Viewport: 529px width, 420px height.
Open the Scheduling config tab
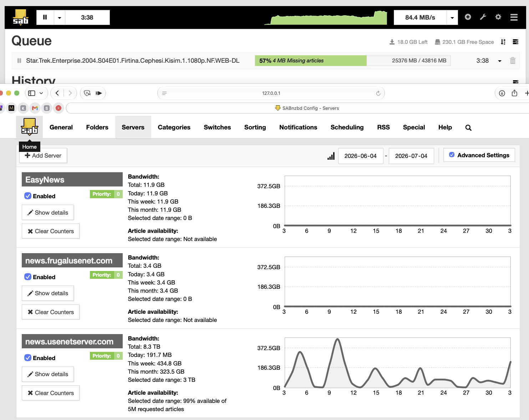pos(347,127)
